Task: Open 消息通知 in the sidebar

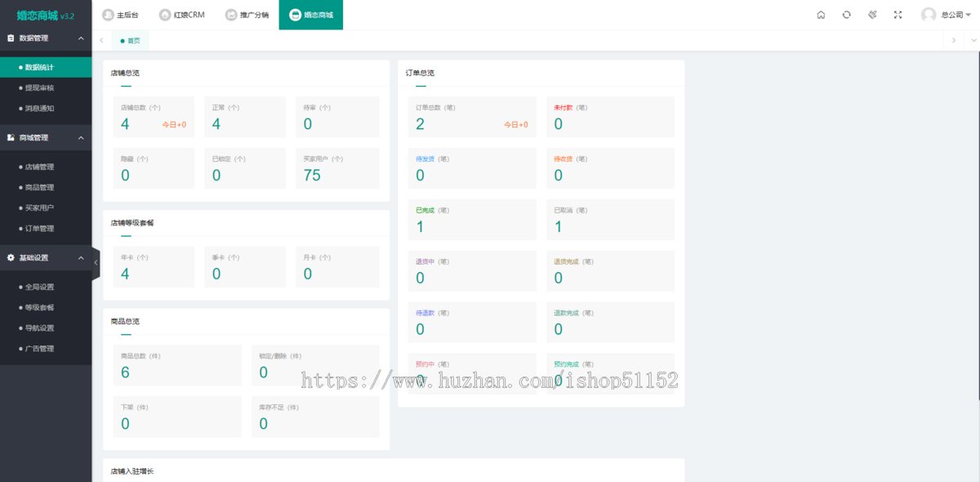Action: click(x=46, y=109)
